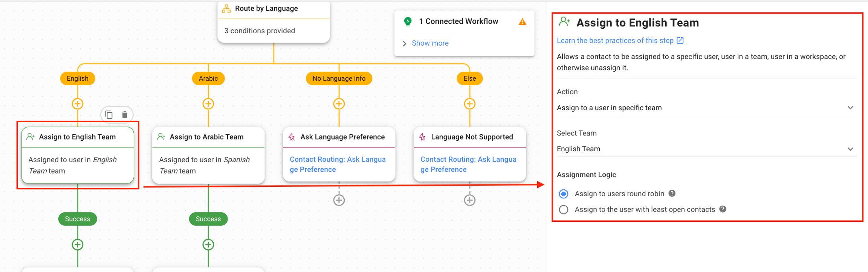
Task: Add a step under the Arabic branch
Action: pyautogui.click(x=208, y=104)
